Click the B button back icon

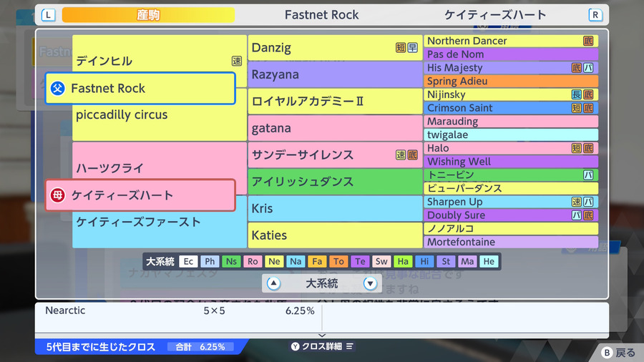point(607,353)
